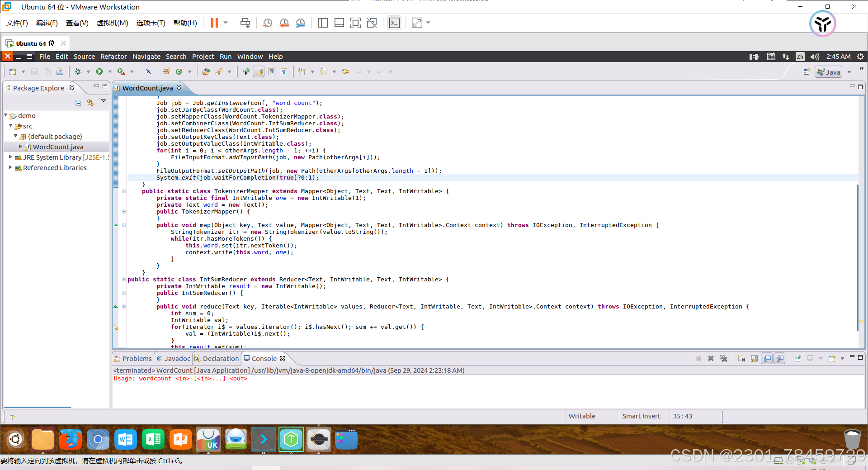Toggle Show Console When Standard Out Changes

[x=767, y=358]
